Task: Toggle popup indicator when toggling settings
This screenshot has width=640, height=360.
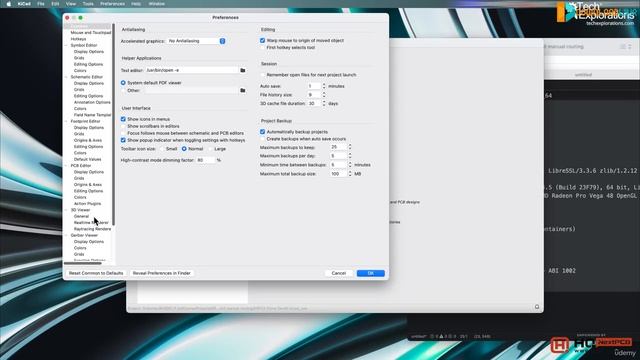Action: tap(123, 140)
